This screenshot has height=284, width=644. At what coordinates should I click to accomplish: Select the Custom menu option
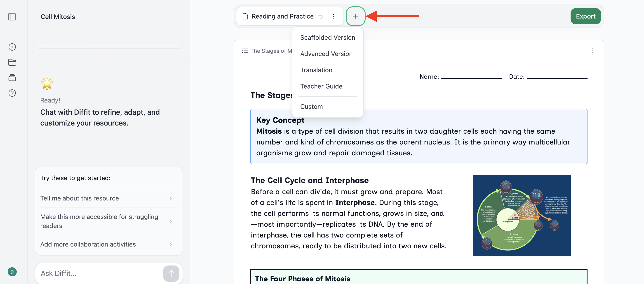click(327, 107)
